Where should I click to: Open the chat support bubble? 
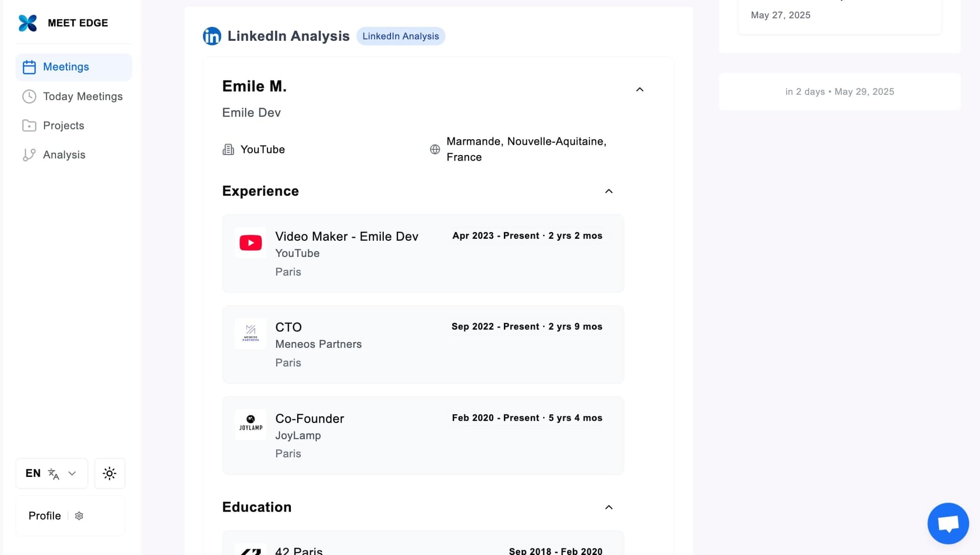point(948,523)
